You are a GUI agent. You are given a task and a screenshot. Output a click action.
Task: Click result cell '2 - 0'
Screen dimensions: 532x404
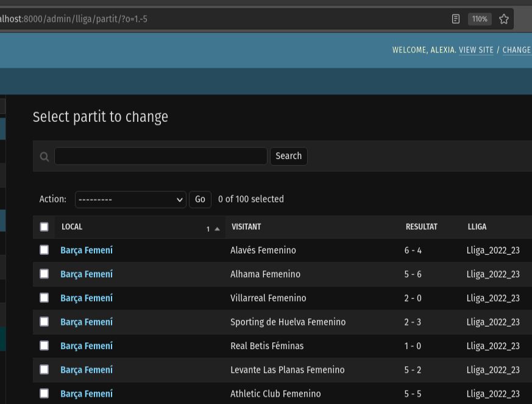pos(413,298)
